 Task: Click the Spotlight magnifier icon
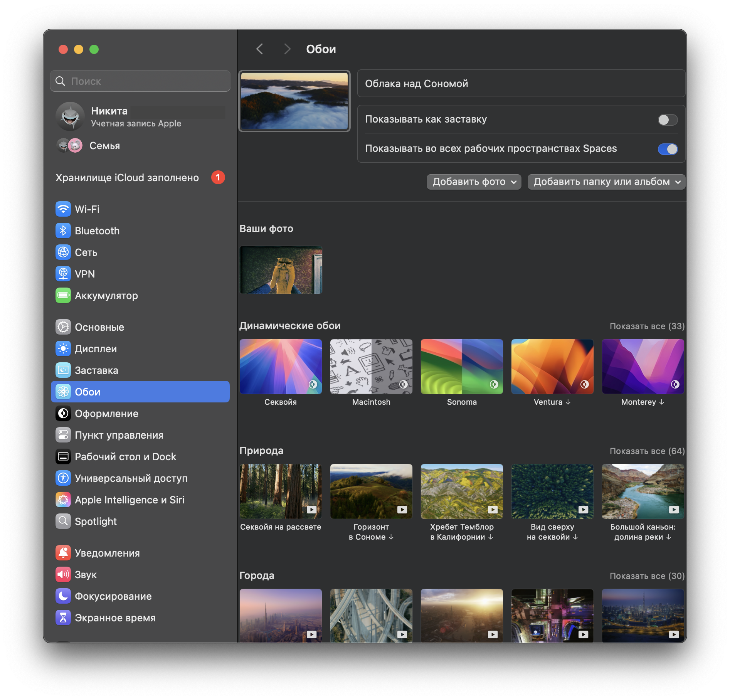point(63,522)
